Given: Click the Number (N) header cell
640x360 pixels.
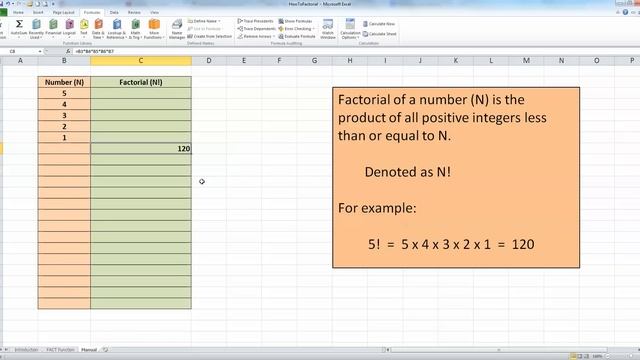Looking at the screenshot, I should pos(64,82).
